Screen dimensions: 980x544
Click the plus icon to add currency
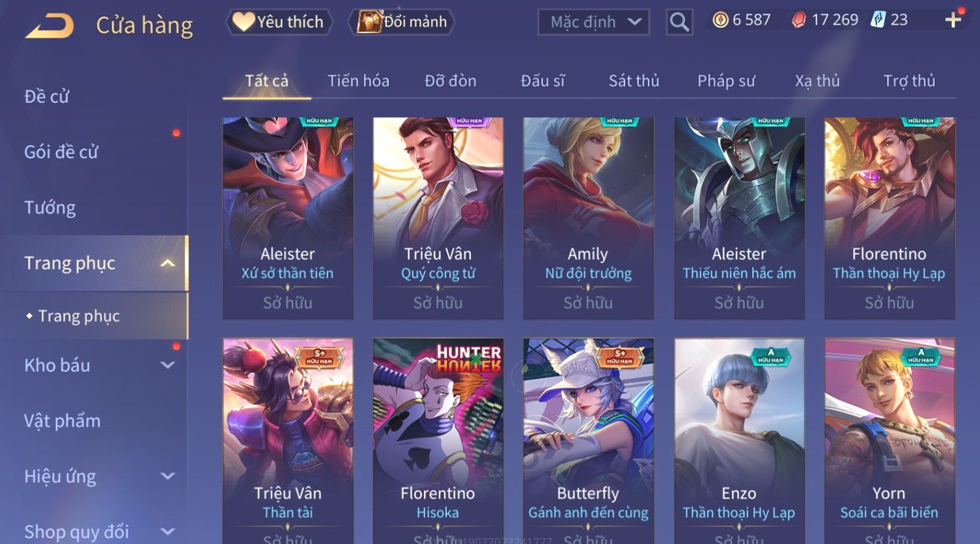click(x=953, y=20)
